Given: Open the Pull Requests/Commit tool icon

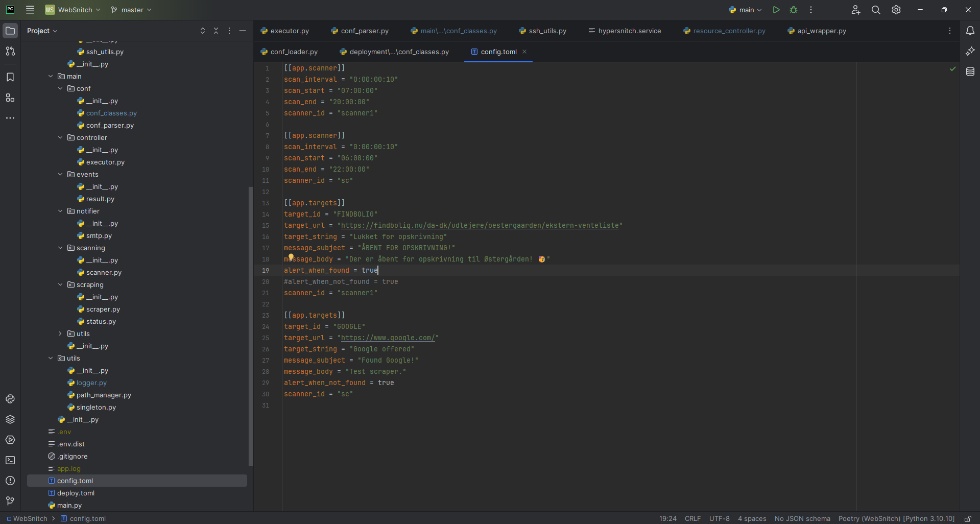Looking at the screenshot, I should click(10, 51).
